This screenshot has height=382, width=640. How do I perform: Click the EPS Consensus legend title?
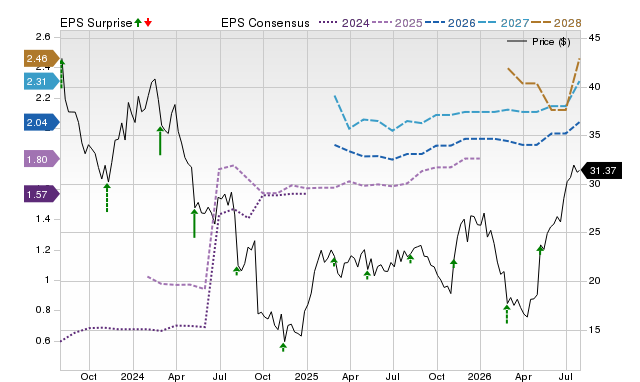pyautogui.click(x=265, y=23)
